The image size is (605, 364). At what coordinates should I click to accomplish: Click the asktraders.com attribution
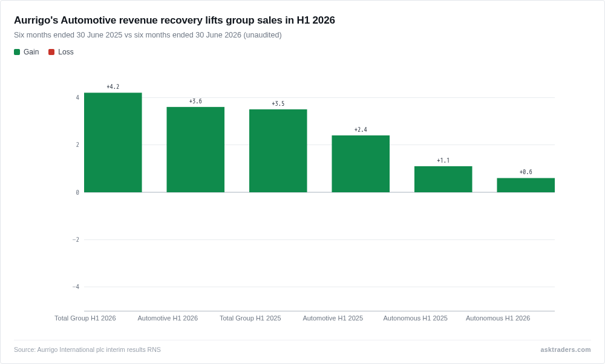pos(565,349)
